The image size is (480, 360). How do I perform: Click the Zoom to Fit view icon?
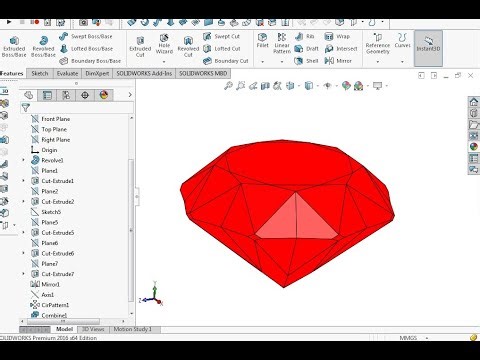click(x=228, y=86)
